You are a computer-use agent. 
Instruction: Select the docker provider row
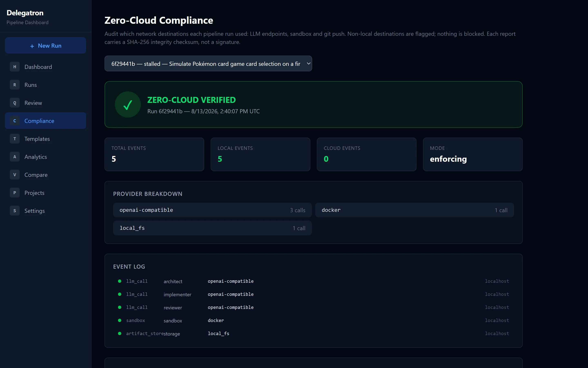point(414,210)
